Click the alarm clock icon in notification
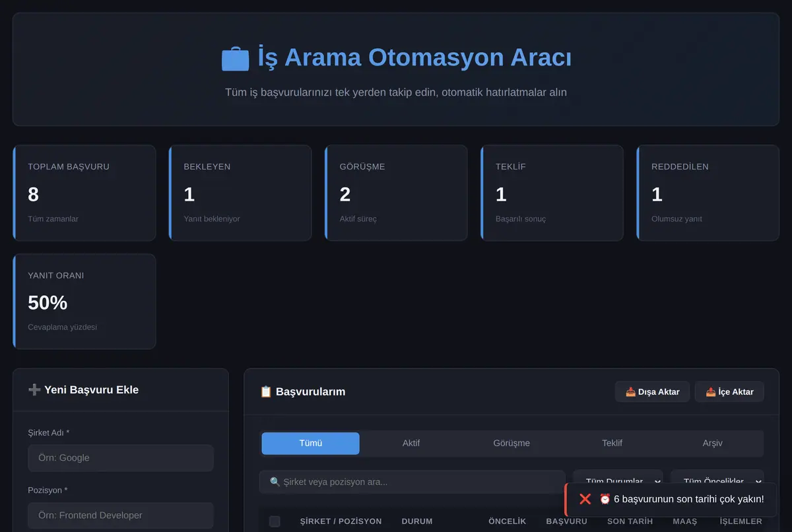The width and height of the screenshot is (792, 532). [605, 499]
